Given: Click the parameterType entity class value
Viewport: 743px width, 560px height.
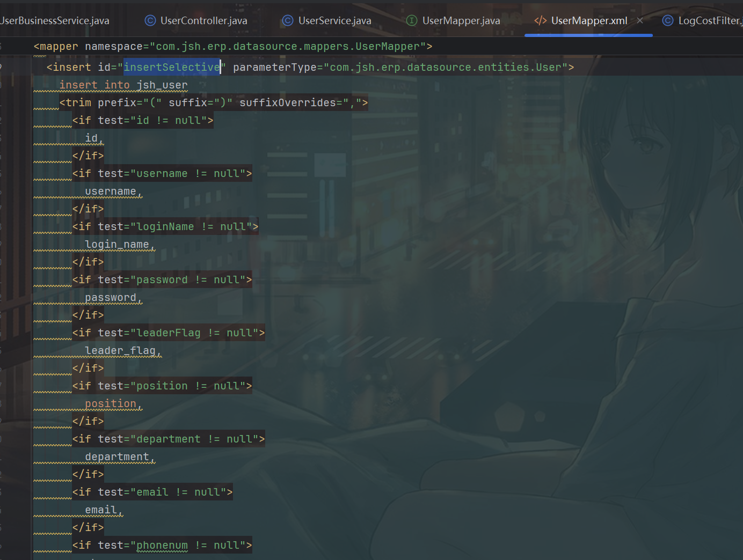Looking at the screenshot, I should pos(445,67).
